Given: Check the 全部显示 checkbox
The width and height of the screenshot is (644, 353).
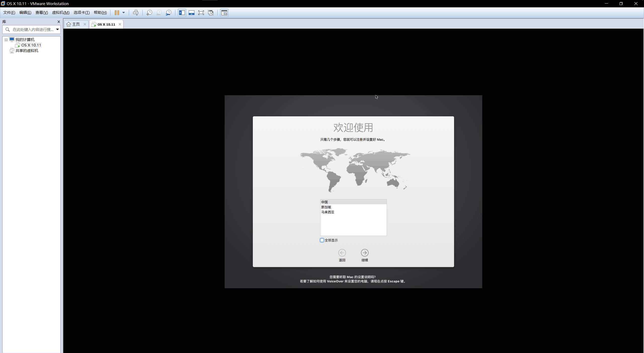Looking at the screenshot, I should coord(322,240).
